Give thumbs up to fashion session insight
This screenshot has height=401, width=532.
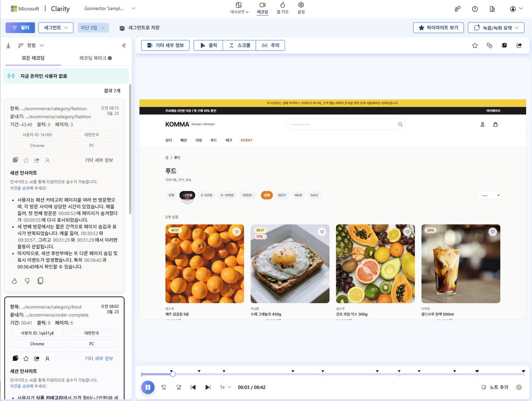[14, 281]
